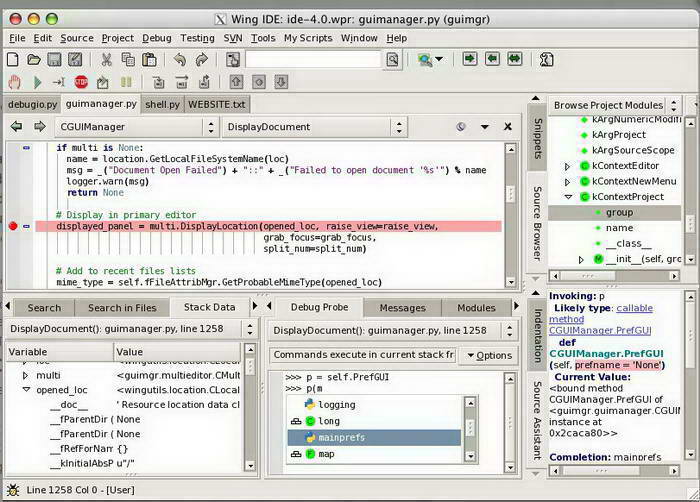Image resolution: width=700 pixels, height=502 pixels.
Task: Close the editor with the X icon
Action: pos(508,127)
